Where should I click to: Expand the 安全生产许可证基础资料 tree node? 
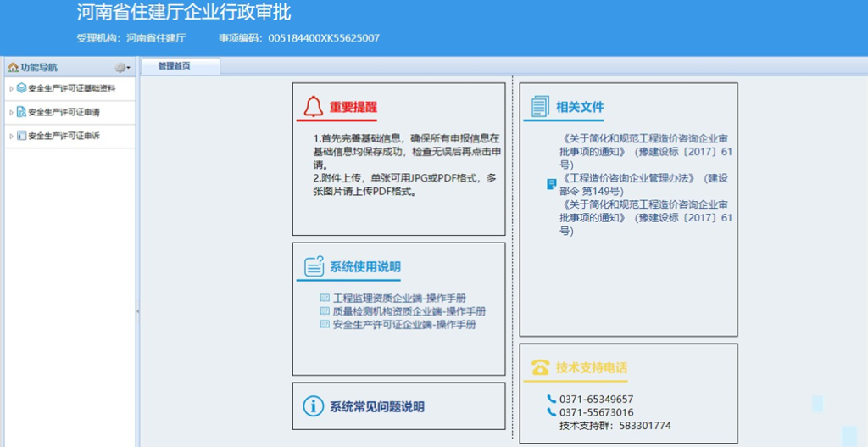coord(11,88)
